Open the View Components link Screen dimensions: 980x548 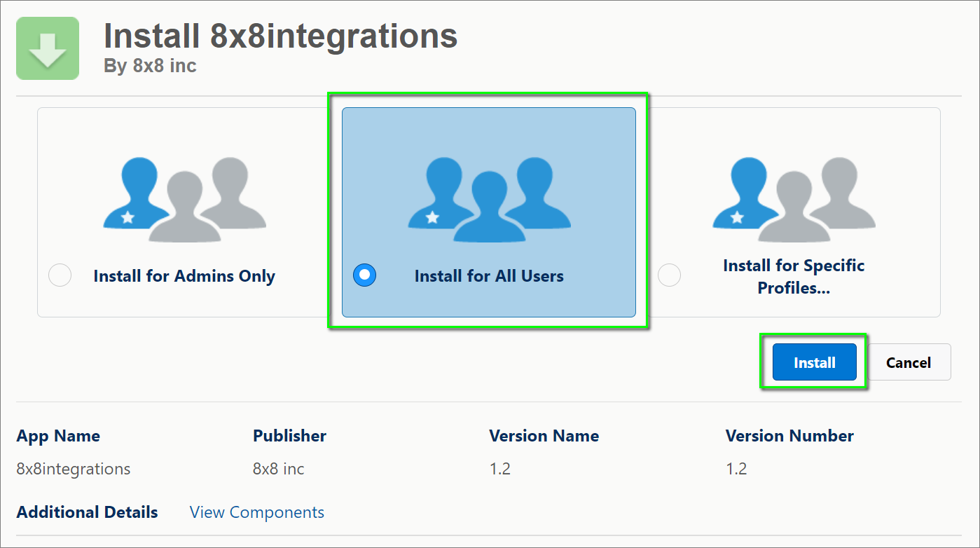(256, 512)
